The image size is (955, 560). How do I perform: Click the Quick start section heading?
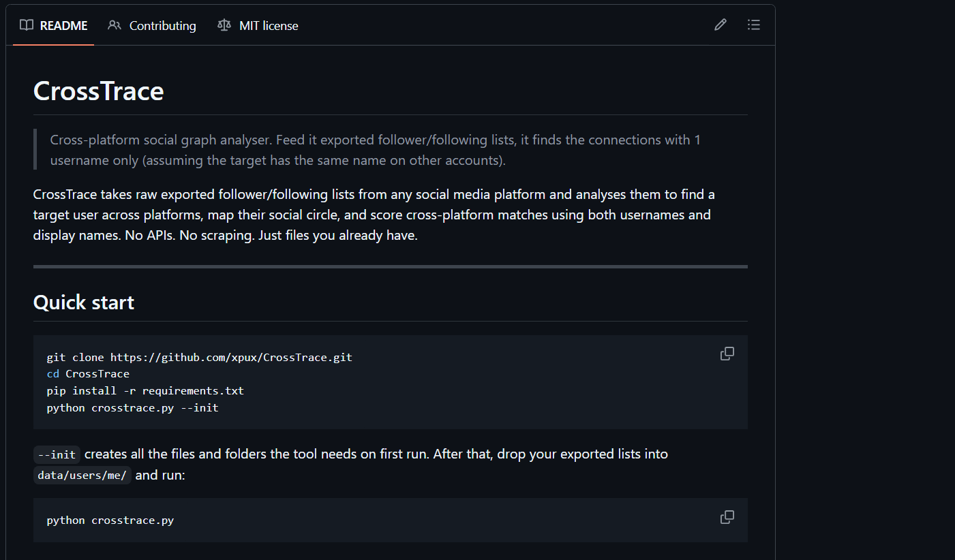tap(84, 302)
